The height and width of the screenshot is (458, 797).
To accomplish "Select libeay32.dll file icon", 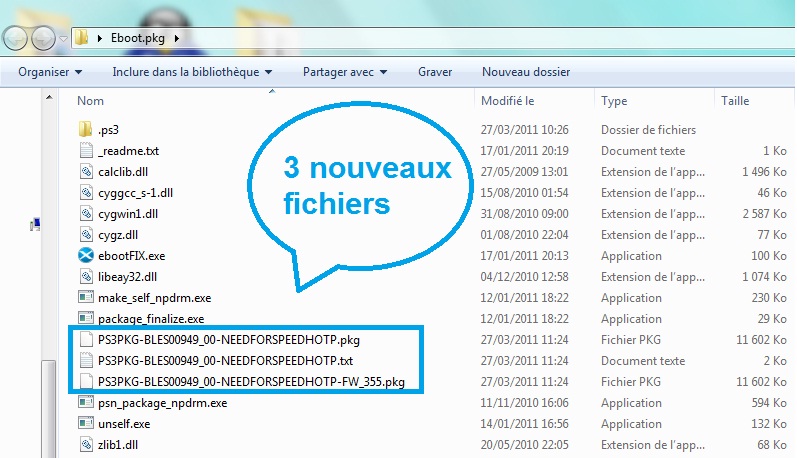I will click(x=86, y=276).
